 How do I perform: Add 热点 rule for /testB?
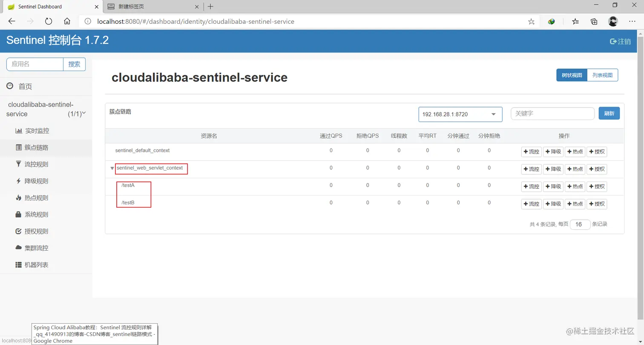pos(575,204)
